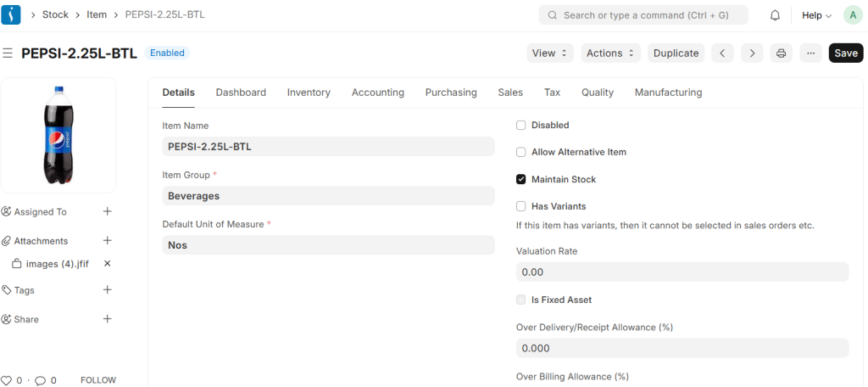Open the Purchasing tab

(451, 93)
